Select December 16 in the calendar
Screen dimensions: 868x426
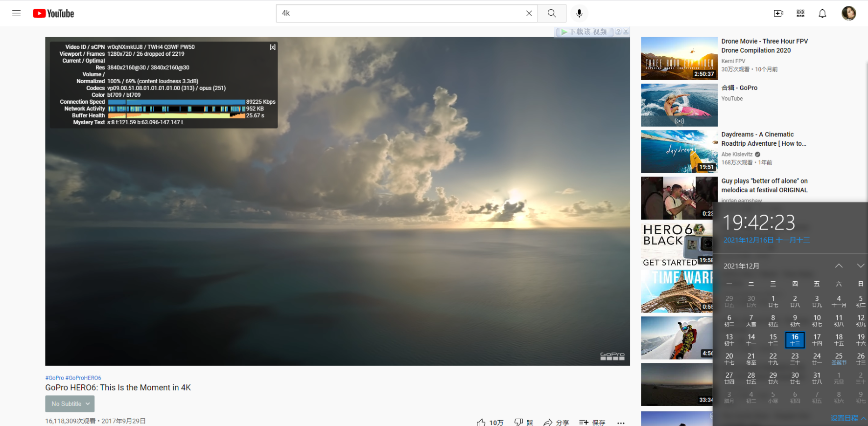795,340
